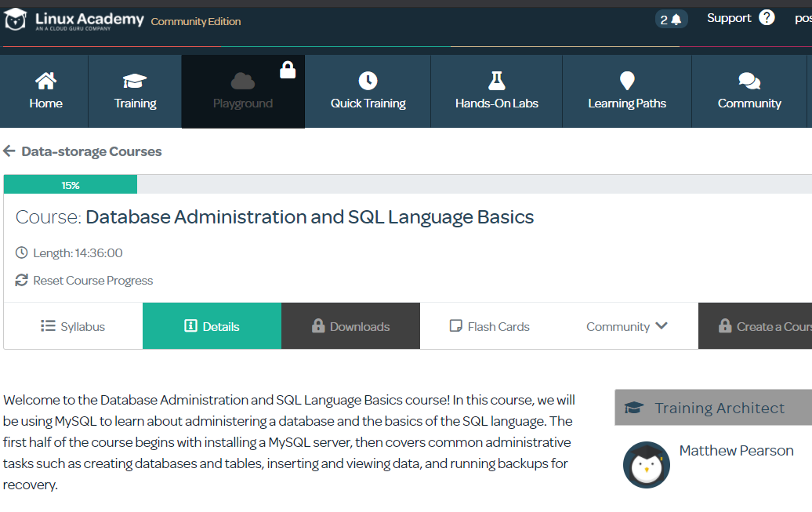812x512 pixels.
Task: Click the Home house icon
Action: point(45,81)
